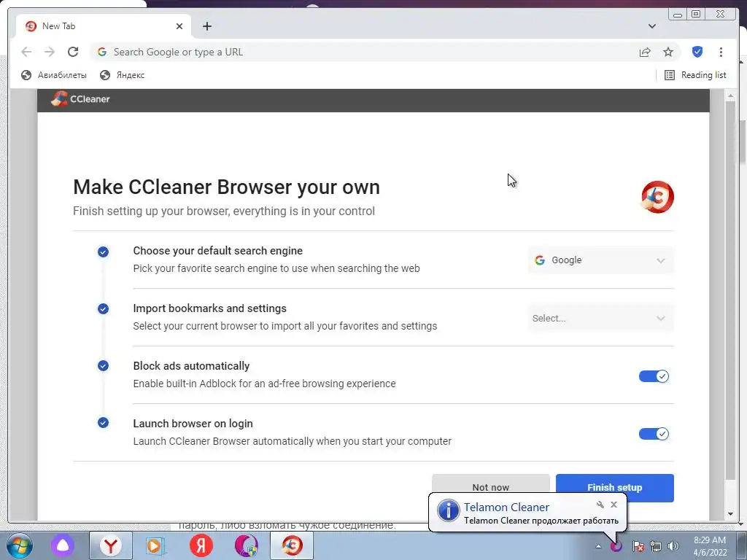Open the blue shield Privacy icon

coord(697,52)
